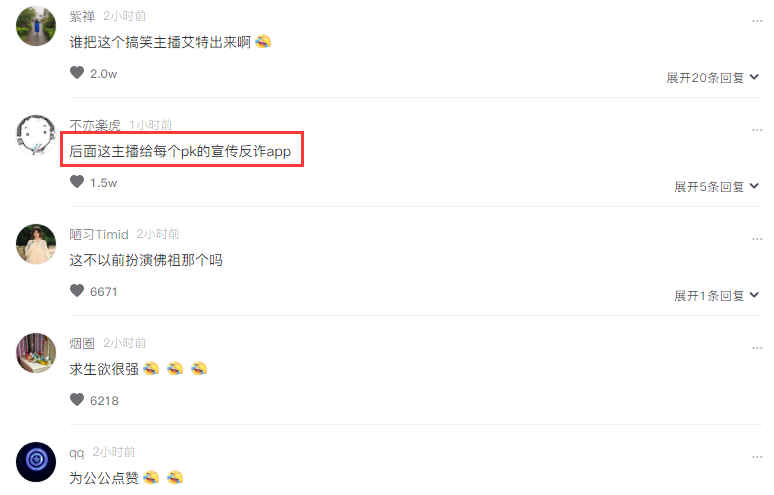Screen dimensions: 774x495
Task: Open username link 烟圈
Action: (x=82, y=343)
